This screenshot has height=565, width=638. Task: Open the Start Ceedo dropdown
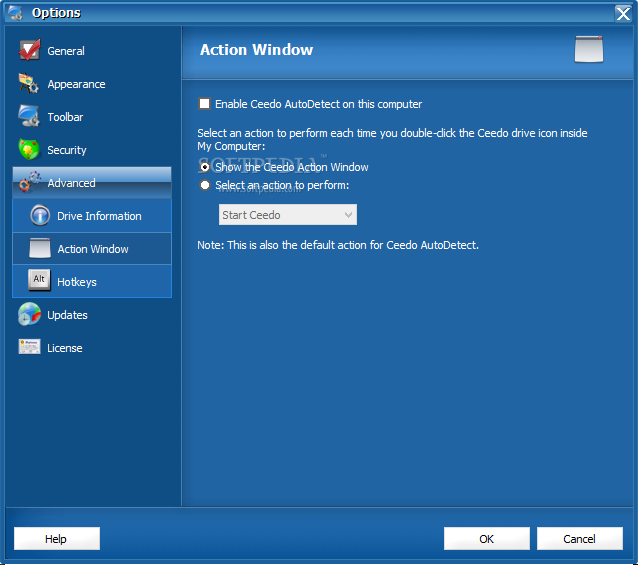(288, 215)
